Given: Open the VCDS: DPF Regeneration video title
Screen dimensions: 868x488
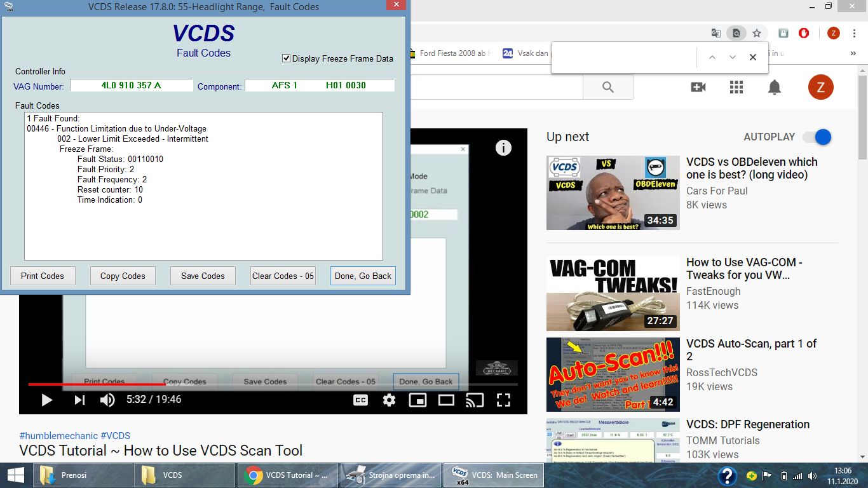Looking at the screenshot, I should 748,424.
